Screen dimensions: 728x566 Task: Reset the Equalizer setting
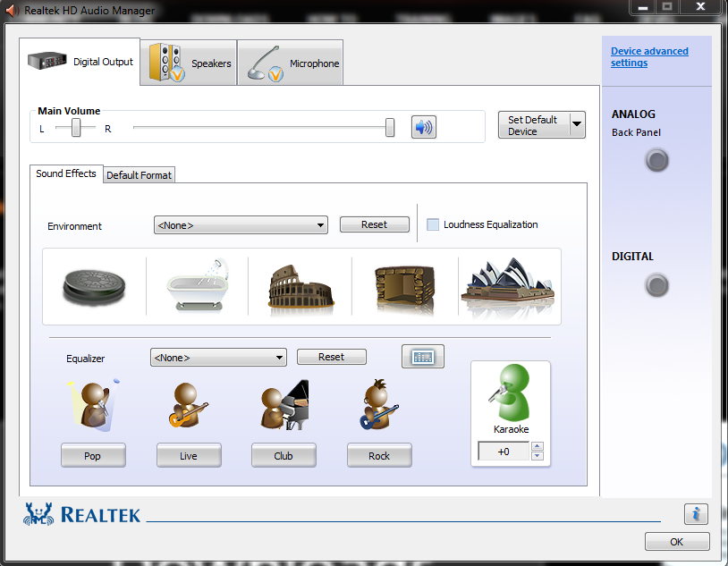(x=332, y=357)
